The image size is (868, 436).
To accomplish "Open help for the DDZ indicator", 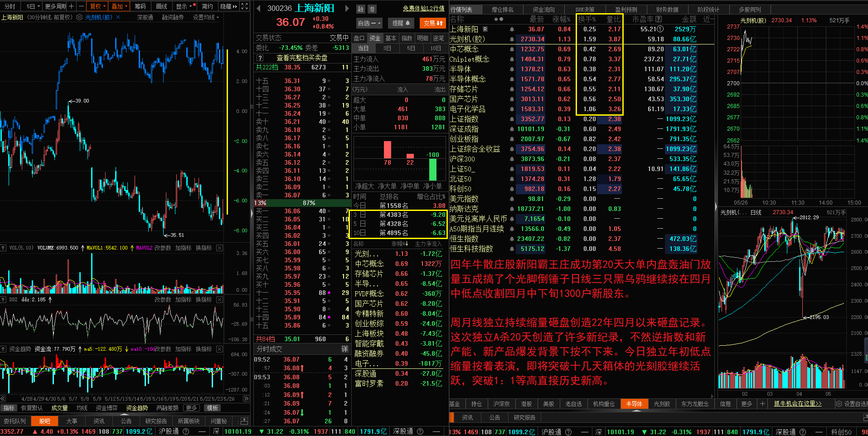I will click(4, 299).
